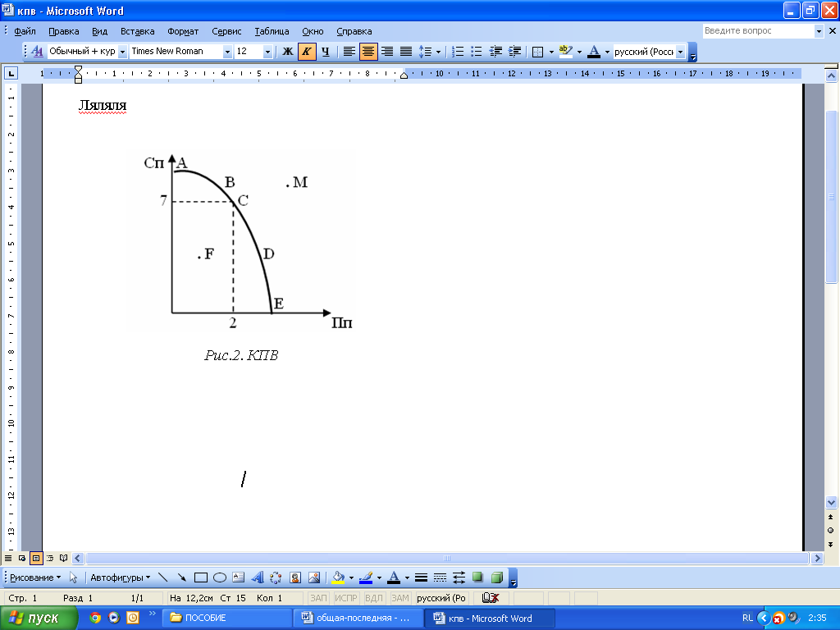Switch to Web layout view
This screenshot has height=630, width=840.
22,558
